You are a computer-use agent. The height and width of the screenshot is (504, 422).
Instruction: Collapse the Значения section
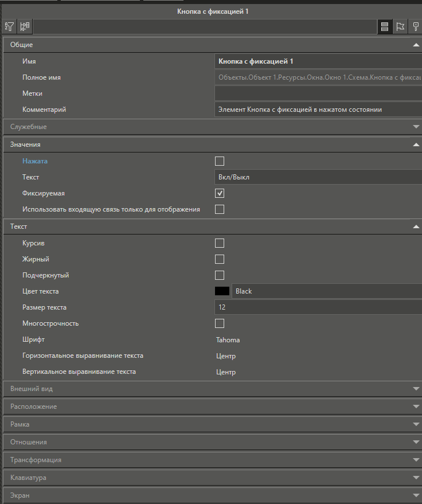(x=416, y=144)
